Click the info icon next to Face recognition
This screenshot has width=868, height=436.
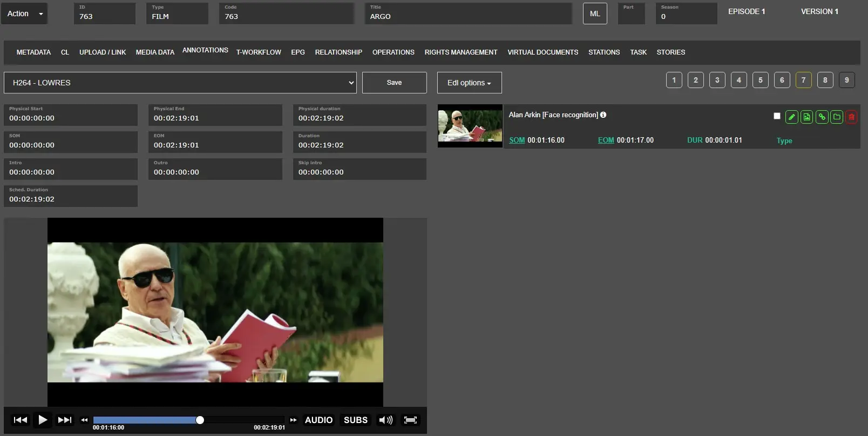tap(603, 115)
